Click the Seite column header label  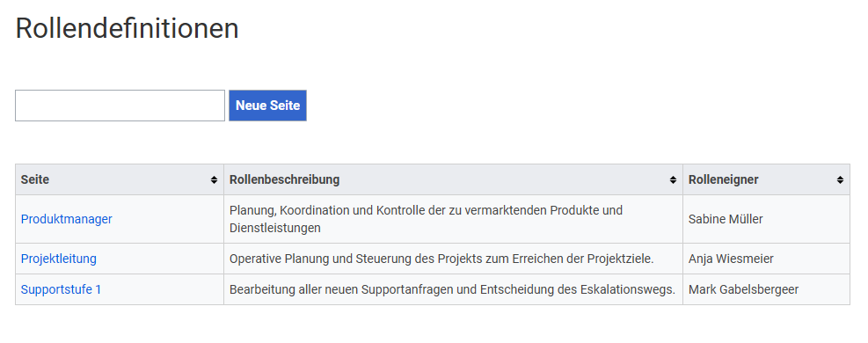(35, 179)
